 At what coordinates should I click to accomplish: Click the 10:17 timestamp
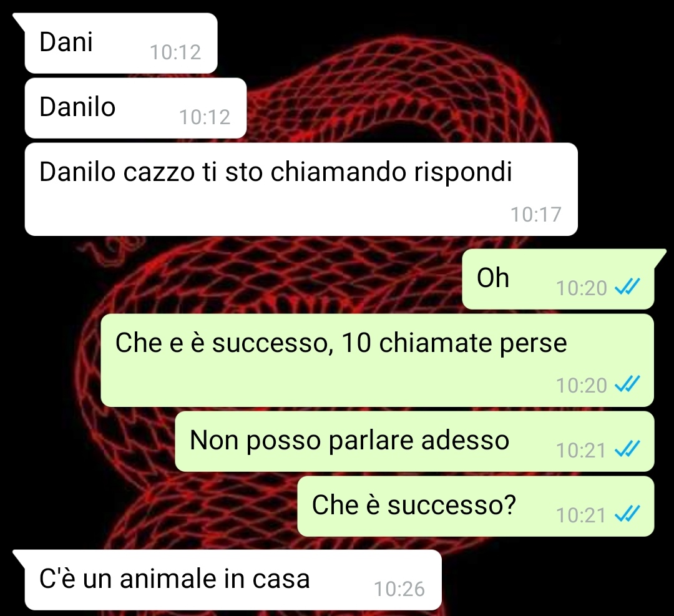(536, 215)
